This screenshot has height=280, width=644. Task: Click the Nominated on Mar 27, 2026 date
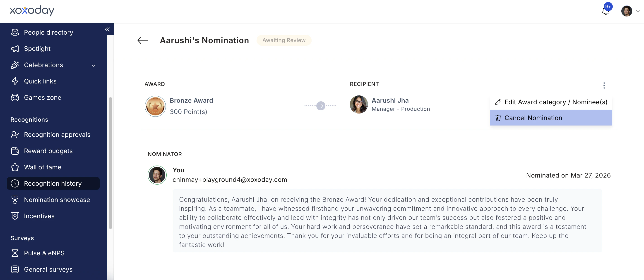[x=568, y=175]
